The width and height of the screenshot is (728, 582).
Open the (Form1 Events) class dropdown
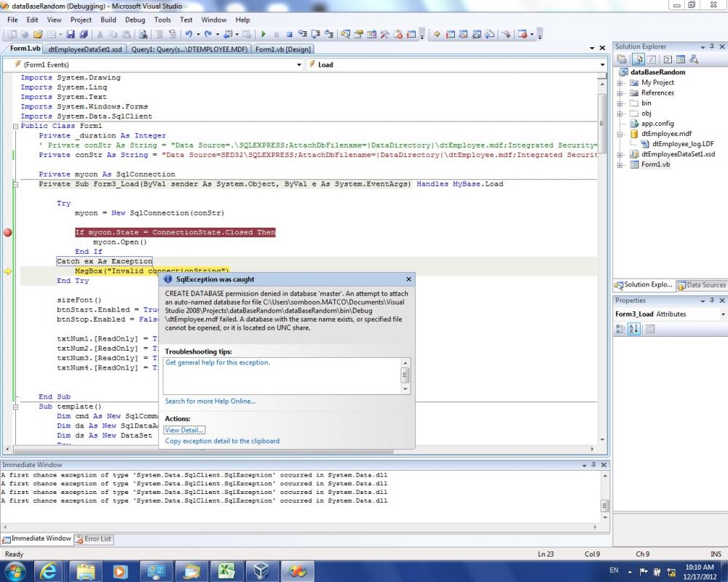click(299, 65)
